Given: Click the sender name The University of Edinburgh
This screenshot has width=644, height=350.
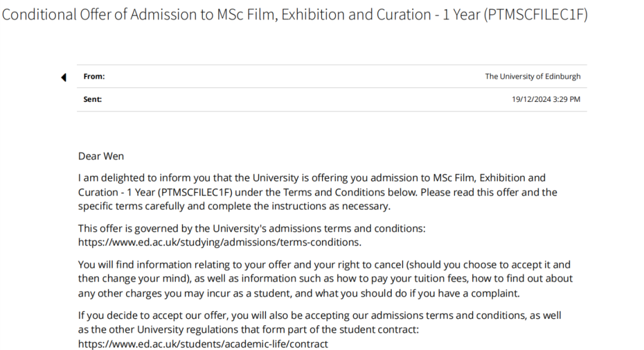Looking at the screenshot, I should [x=532, y=76].
